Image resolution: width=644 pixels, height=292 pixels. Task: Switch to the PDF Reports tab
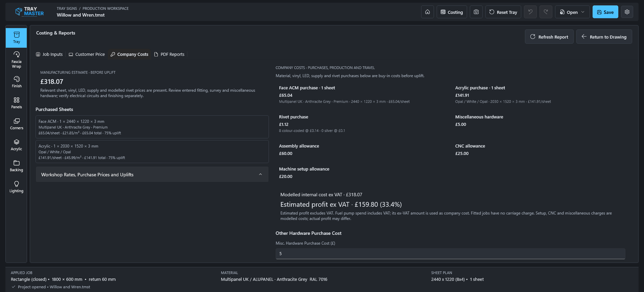click(169, 54)
